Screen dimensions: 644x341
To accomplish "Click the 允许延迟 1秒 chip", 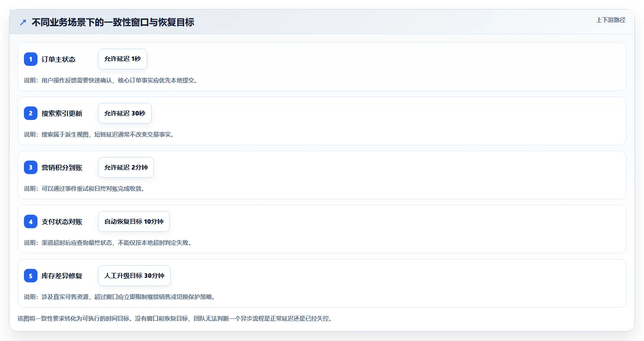I will 122,59.
